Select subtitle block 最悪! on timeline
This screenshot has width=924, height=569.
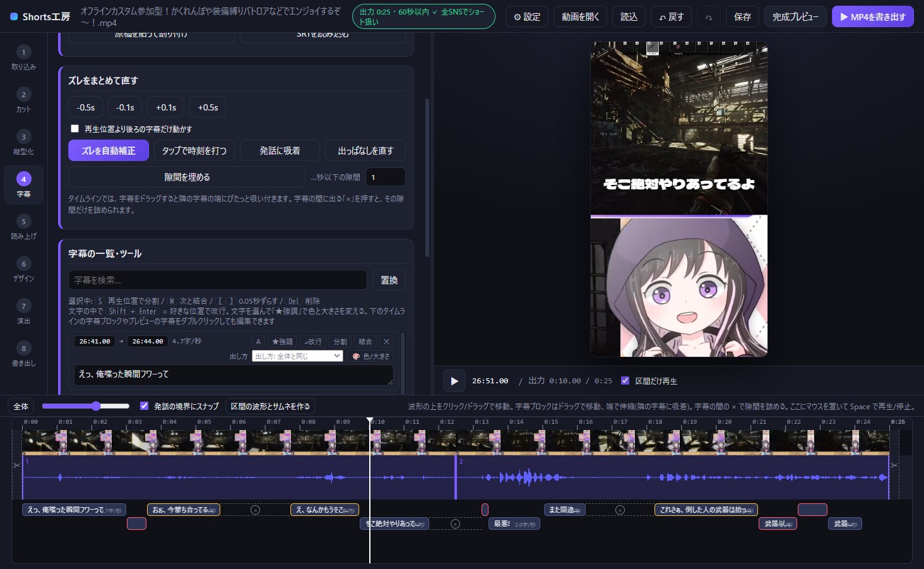pos(514,524)
